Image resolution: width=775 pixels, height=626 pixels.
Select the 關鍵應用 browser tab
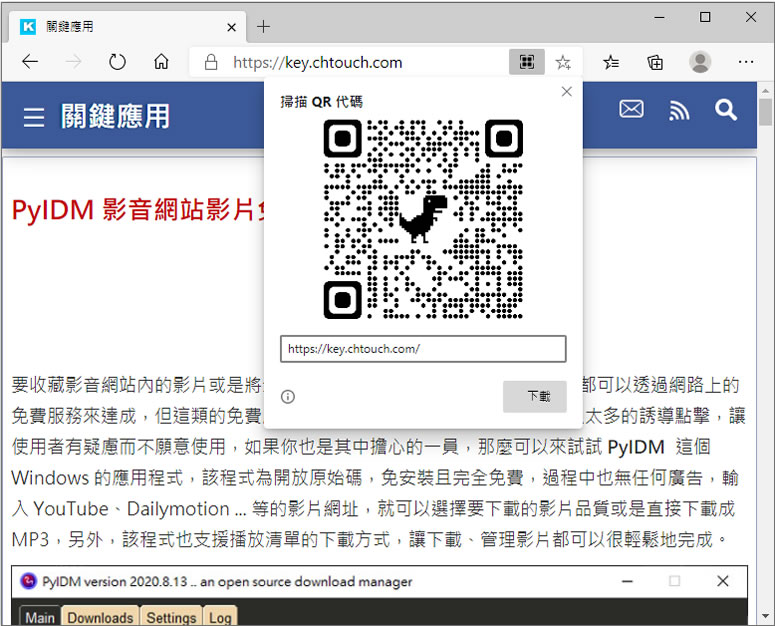(x=120, y=26)
